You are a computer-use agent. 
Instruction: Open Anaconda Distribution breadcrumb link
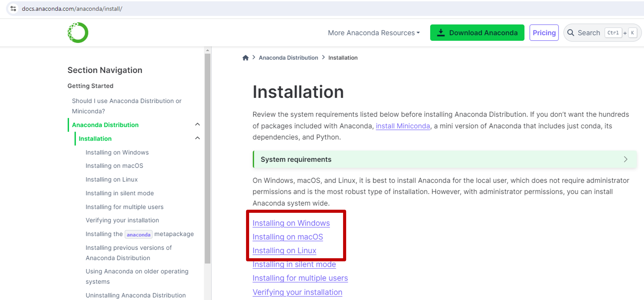(x=288, y=58)
